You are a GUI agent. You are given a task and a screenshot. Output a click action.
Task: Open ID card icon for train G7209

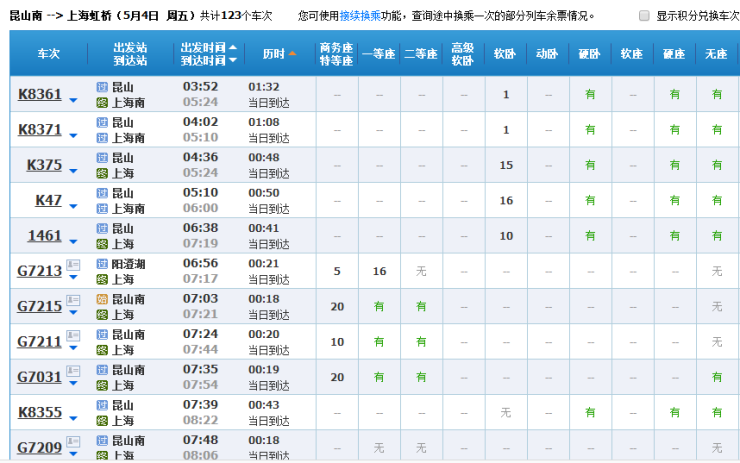73,442
